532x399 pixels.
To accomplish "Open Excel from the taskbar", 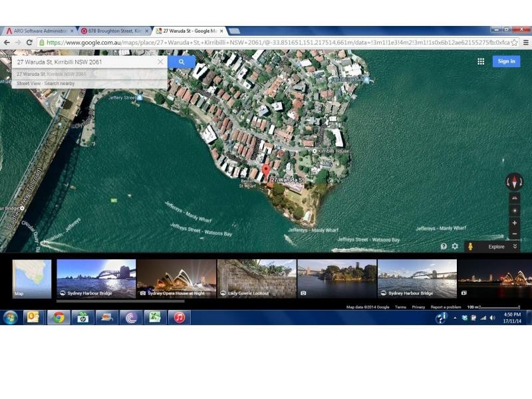I will coord(155,318).
